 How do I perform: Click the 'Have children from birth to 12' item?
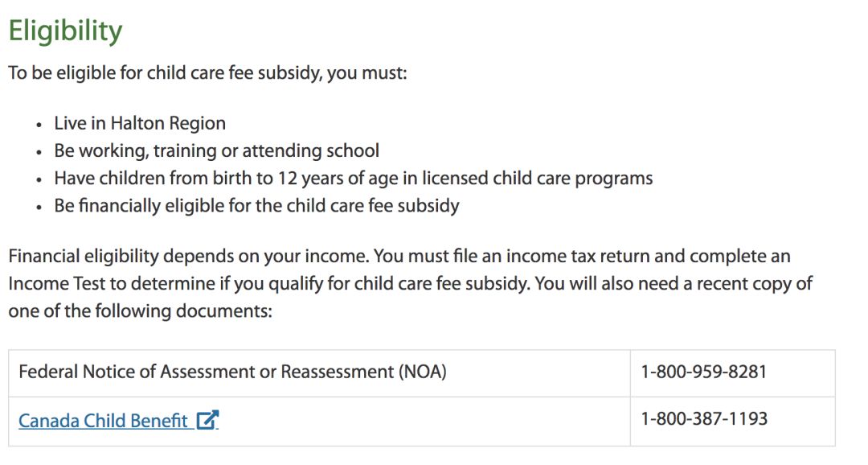(353, 179)
